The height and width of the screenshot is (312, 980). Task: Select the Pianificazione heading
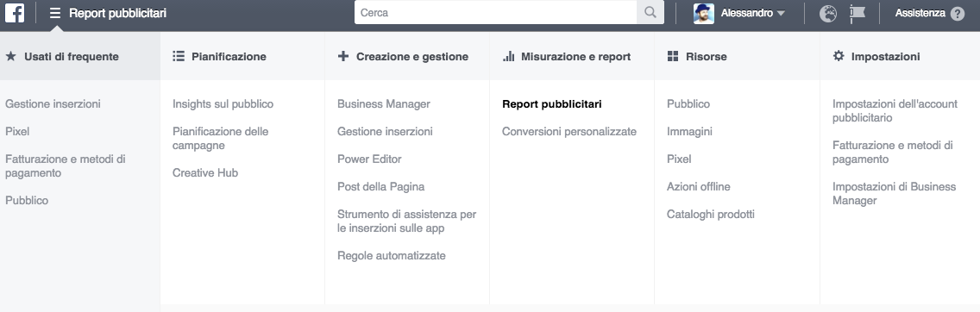229,57
